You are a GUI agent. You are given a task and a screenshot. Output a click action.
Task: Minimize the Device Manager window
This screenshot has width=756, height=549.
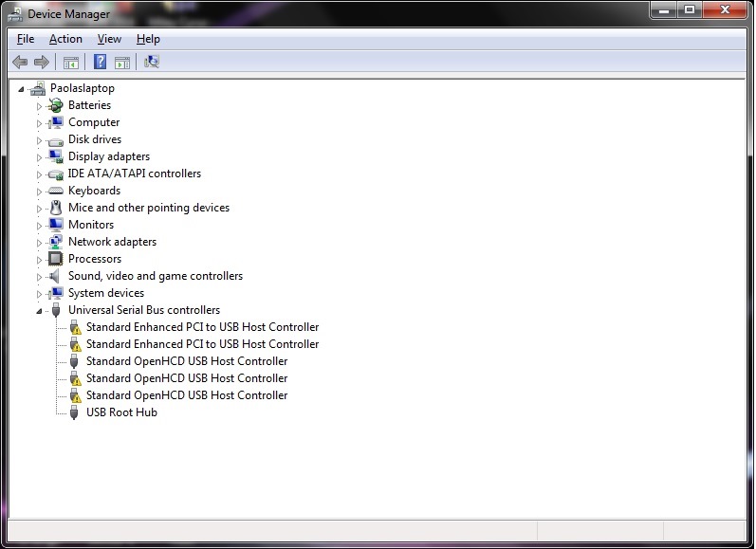point(664,9)
